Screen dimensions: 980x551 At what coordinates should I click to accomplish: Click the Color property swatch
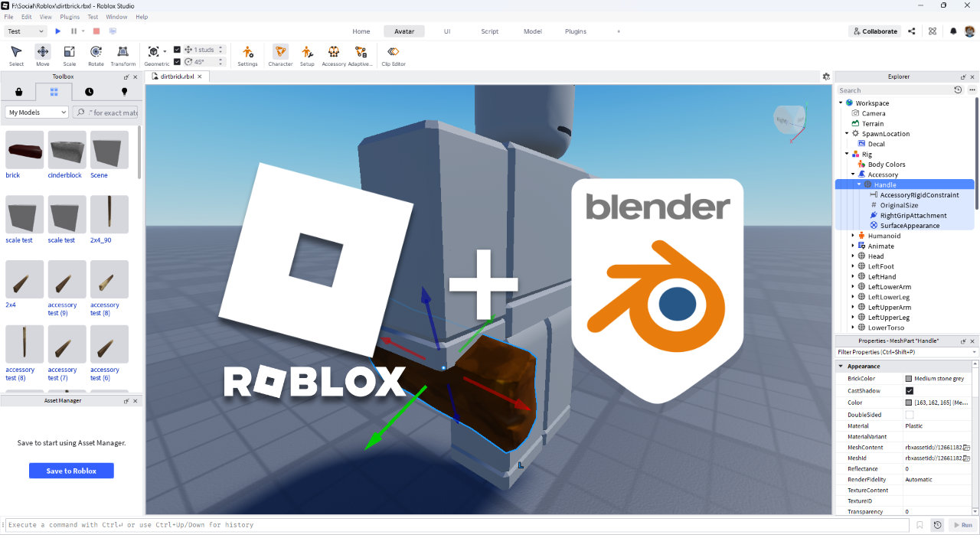[909, 403]
